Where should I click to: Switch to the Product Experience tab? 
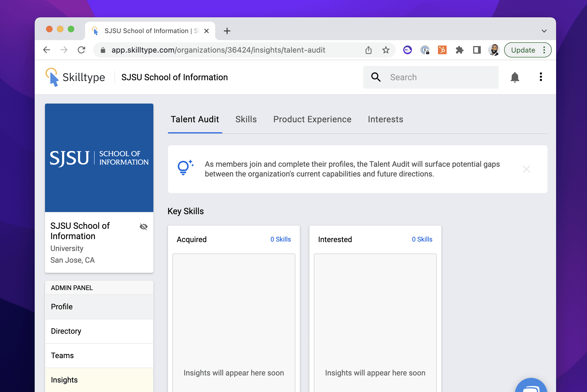tap(312, 119)
